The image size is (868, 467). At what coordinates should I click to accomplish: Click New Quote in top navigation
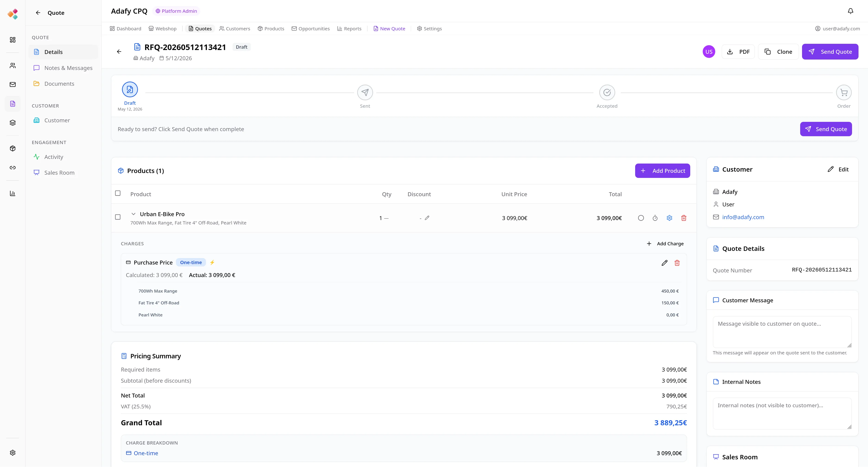click(x=389, y=29)
